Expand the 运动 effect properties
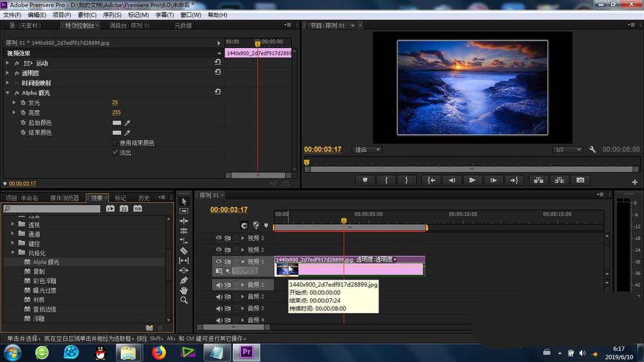 [x=7, y=63]
